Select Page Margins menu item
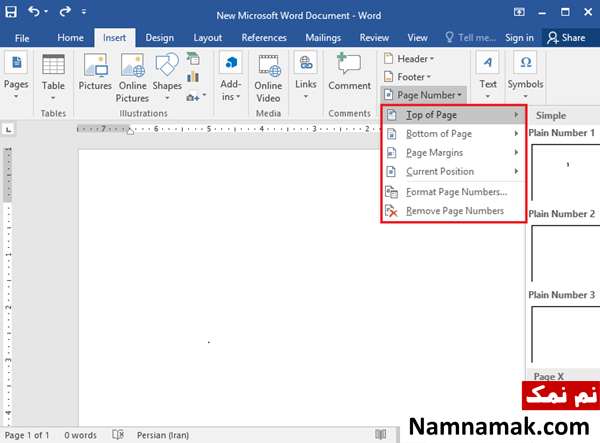Screen dimensions: 600x443 point(453,153)
